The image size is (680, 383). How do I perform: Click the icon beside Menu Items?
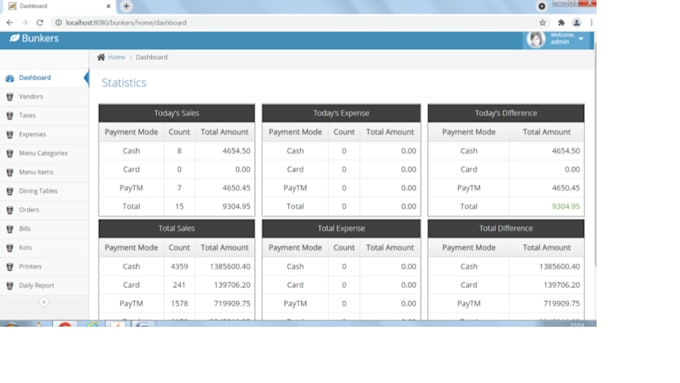[10, 172]
